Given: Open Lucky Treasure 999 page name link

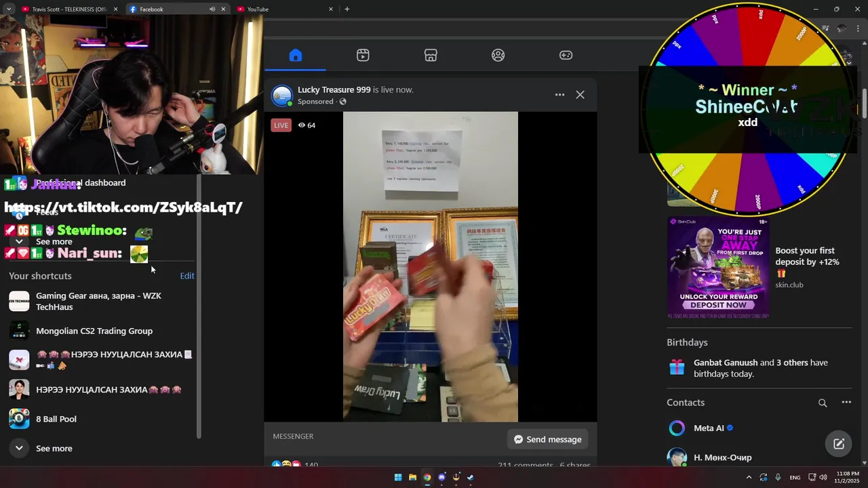Looking at the screenshot, I should pyautogui.click(x=334, y=89).
